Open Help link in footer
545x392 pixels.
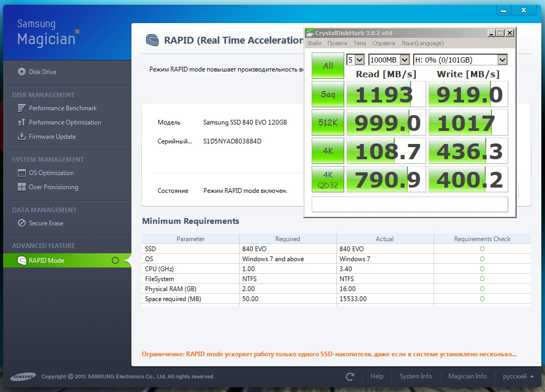pos(377,376)
